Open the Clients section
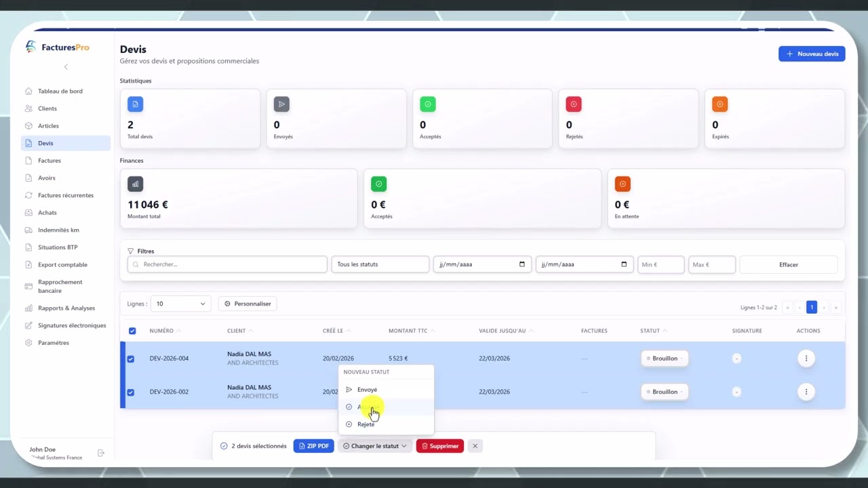Screen dimensions: 868x488 [x=47, y=108]
